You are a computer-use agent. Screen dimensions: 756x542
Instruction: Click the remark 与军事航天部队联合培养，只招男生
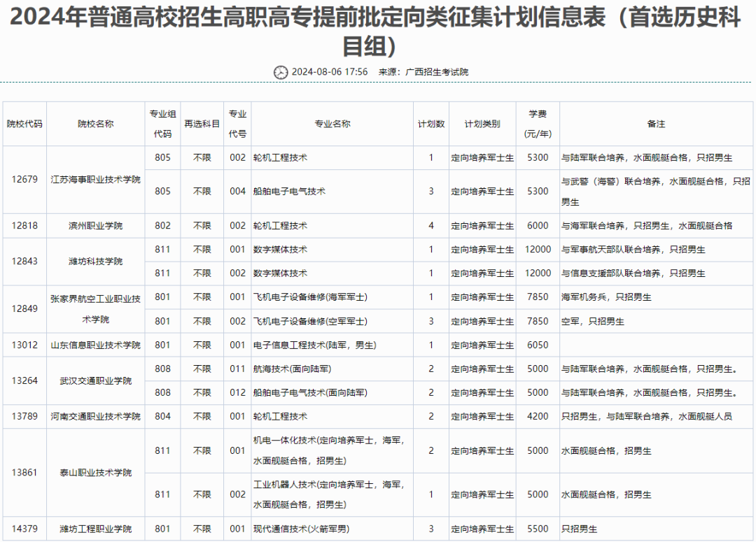click(633, 250)
